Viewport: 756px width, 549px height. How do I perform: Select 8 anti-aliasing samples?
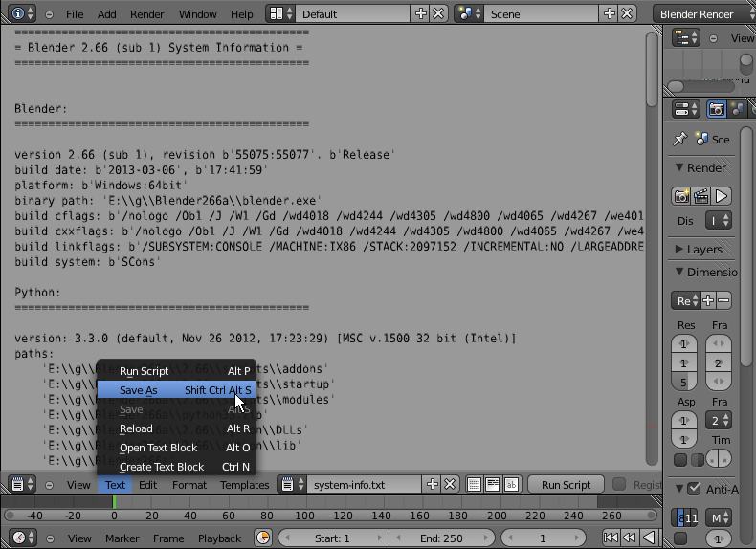click(x=681, y=518)
